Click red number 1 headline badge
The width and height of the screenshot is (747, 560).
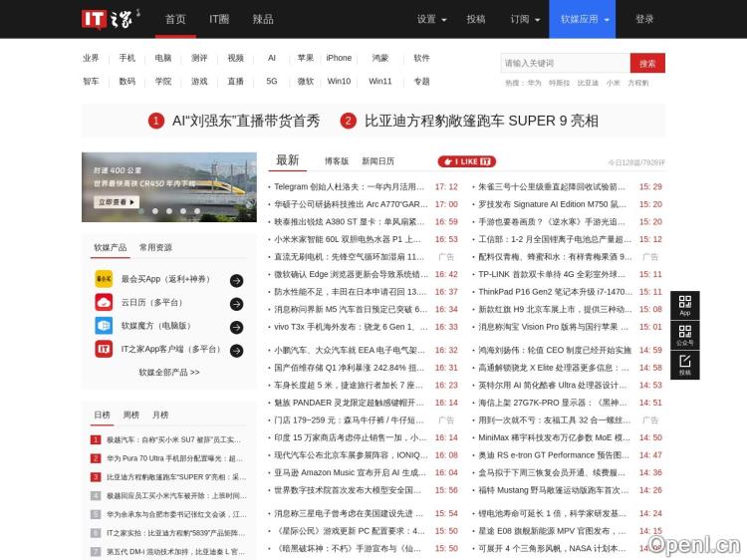tap(156, 121)
